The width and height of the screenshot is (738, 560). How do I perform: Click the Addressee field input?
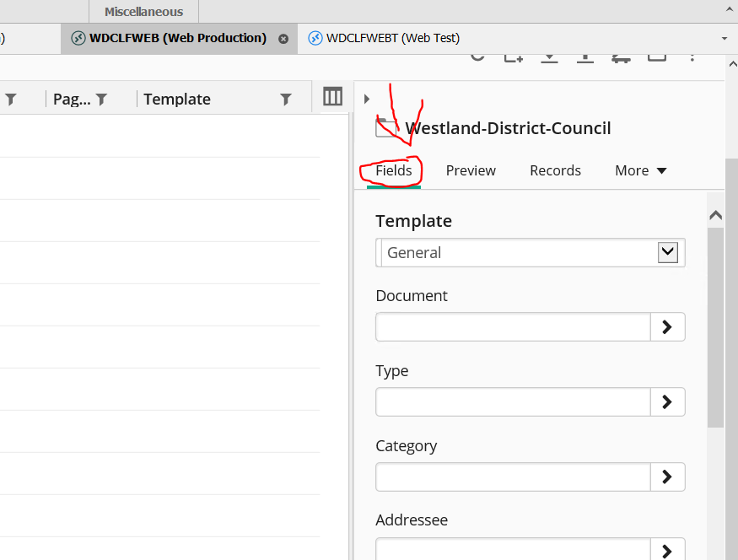(513, 549)
